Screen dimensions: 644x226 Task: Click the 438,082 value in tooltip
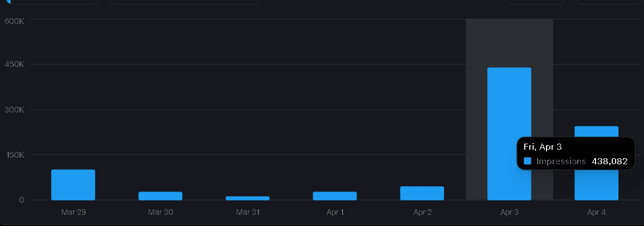click(x=609, y=161)
